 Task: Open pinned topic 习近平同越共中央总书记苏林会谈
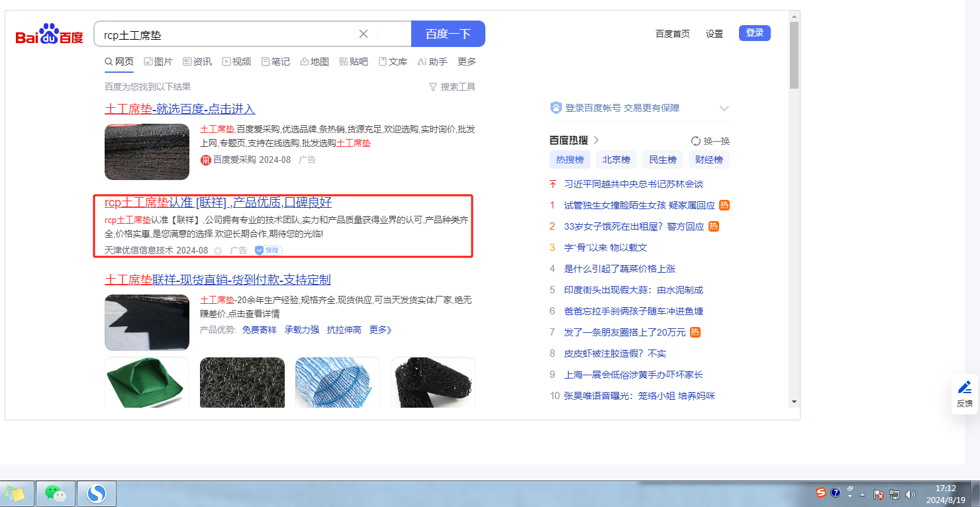pos(633,184)
